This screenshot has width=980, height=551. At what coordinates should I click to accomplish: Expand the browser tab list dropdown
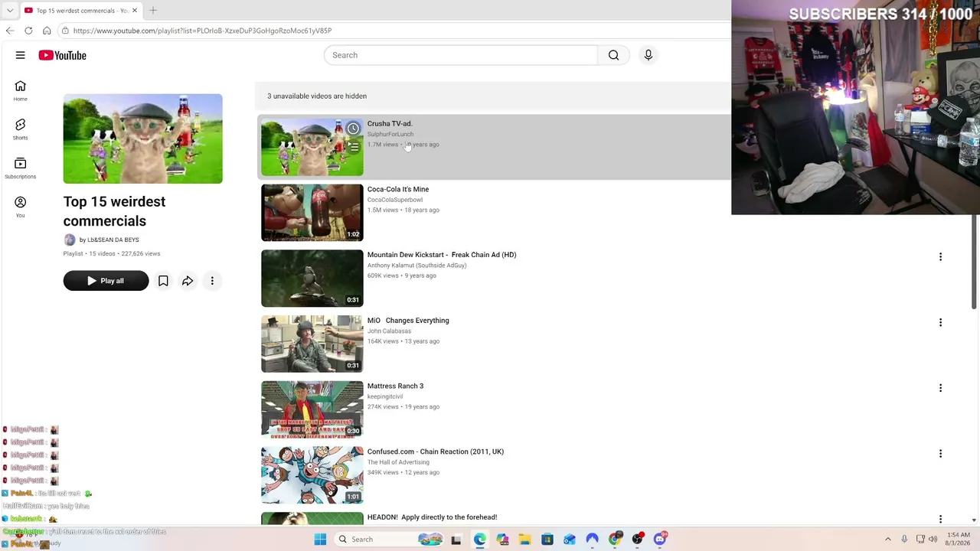pyautogui.click(x=10, y=10)
